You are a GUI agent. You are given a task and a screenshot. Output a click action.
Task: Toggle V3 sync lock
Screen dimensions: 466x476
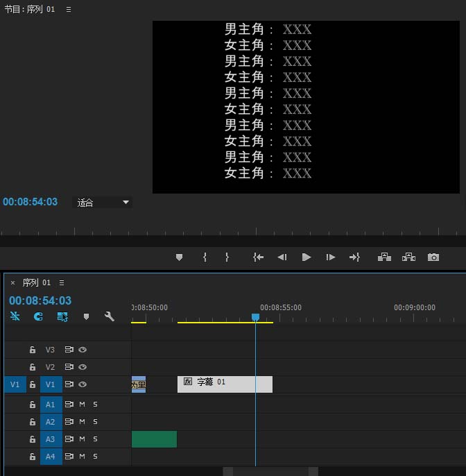click(69, 350)
